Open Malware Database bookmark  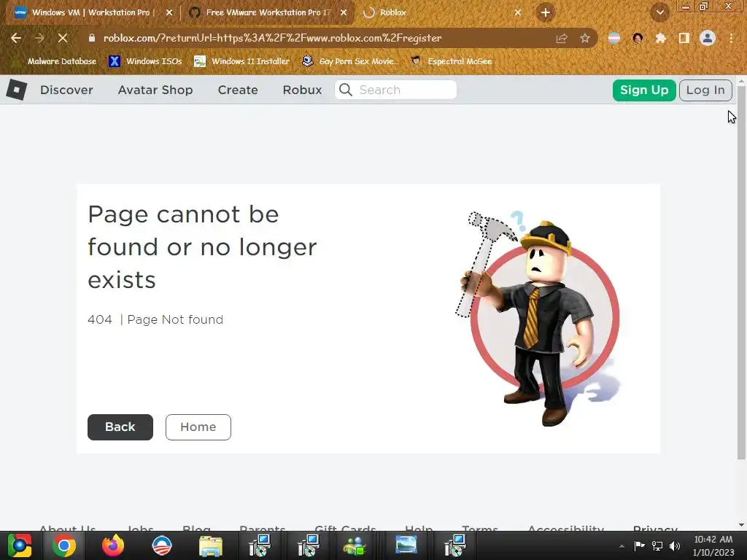click(56, 61)
